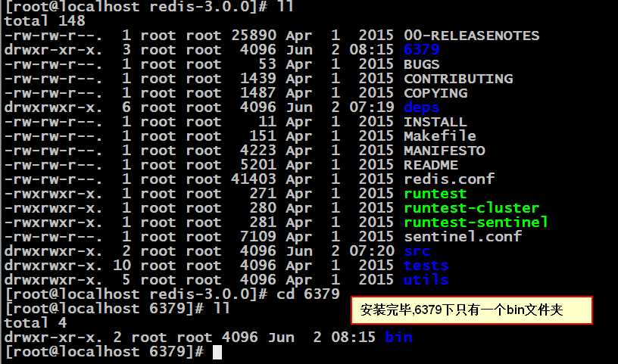Click file size 280 of runtest-cluster
Viewport: 618px width, 364px height.
263,208
